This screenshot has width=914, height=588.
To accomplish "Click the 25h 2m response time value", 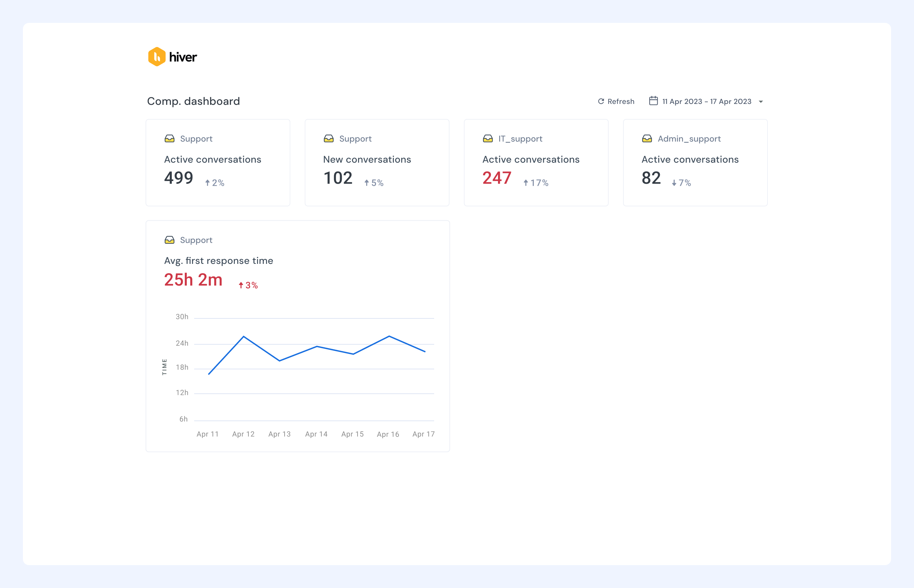I will coord(193,280).
